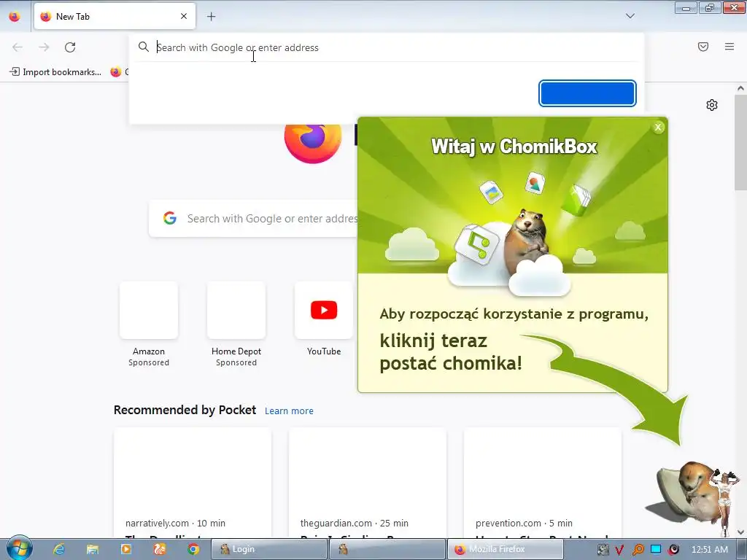Open new tab personalize gear icon

pos(712,105)
